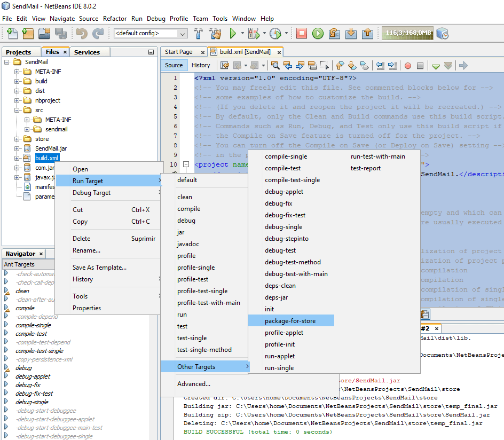This screenshot has height=440, width=504.
Task: Click the New Project icon in the toolbar
Action: 28,33
